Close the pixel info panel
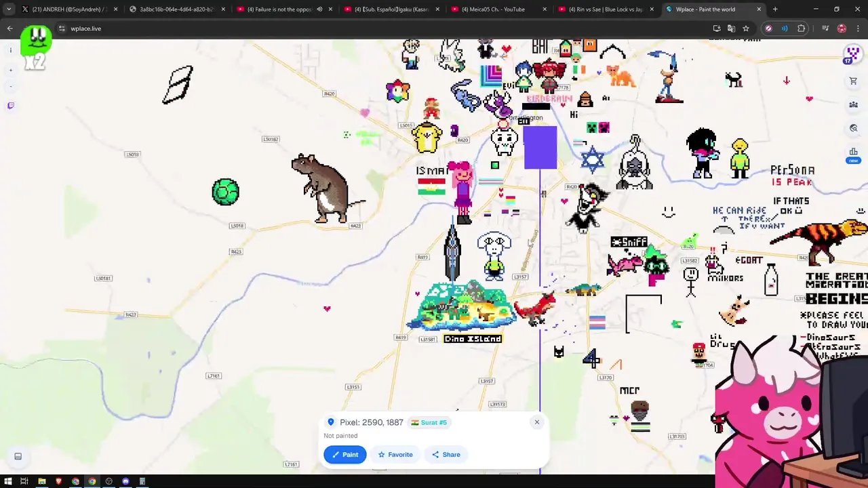The width and height of the screenshot is (868, 488). (536, 422)
